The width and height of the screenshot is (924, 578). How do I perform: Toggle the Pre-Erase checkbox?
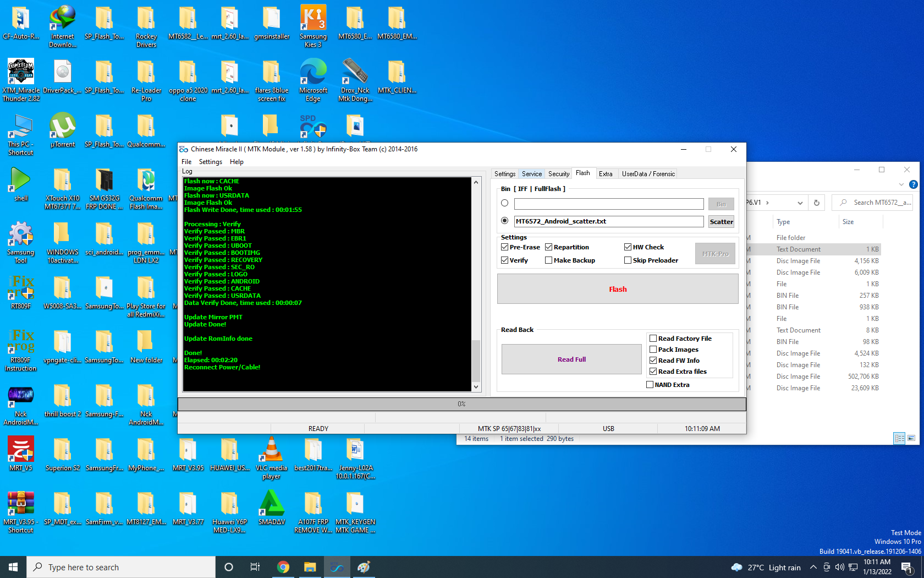click(505, 247)
